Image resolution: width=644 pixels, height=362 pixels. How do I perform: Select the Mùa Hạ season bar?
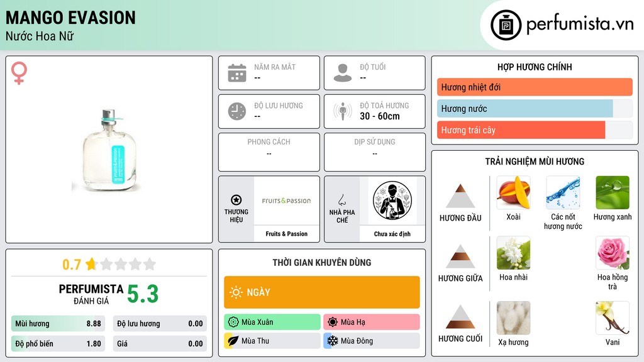click(x=372, y=322)
